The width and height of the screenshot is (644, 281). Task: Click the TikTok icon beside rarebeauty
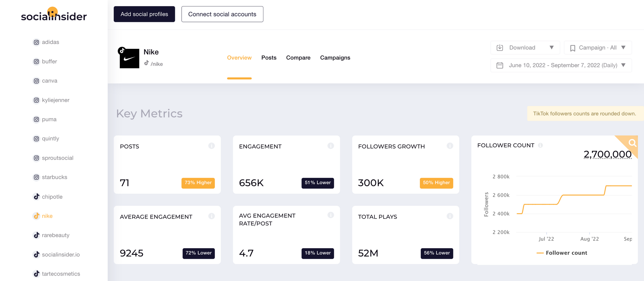36,235
